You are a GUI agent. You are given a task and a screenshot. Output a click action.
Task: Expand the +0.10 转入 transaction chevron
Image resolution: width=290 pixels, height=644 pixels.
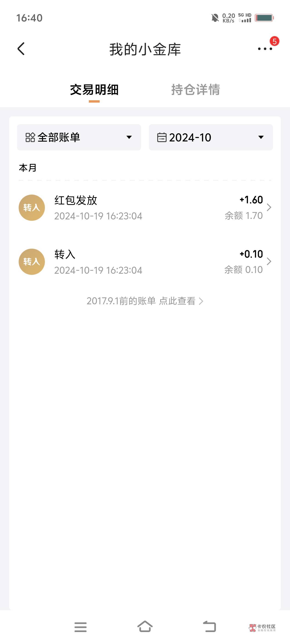269,262
